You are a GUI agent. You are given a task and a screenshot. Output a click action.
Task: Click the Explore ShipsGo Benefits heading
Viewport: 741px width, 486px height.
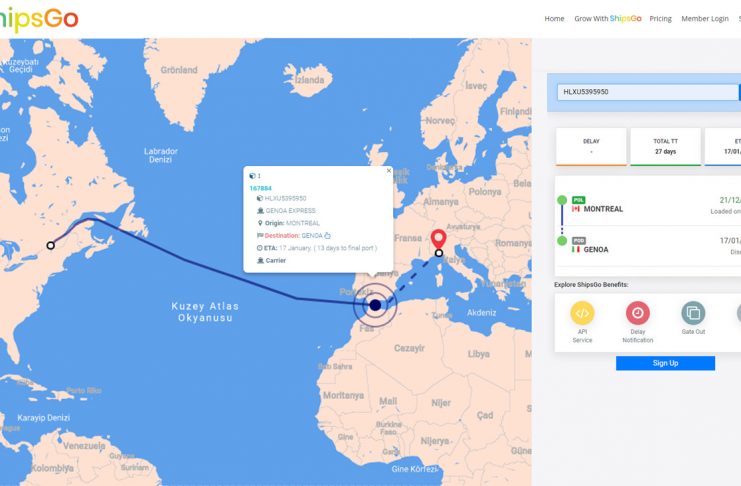pyautogui.click(x=591, y=285)
